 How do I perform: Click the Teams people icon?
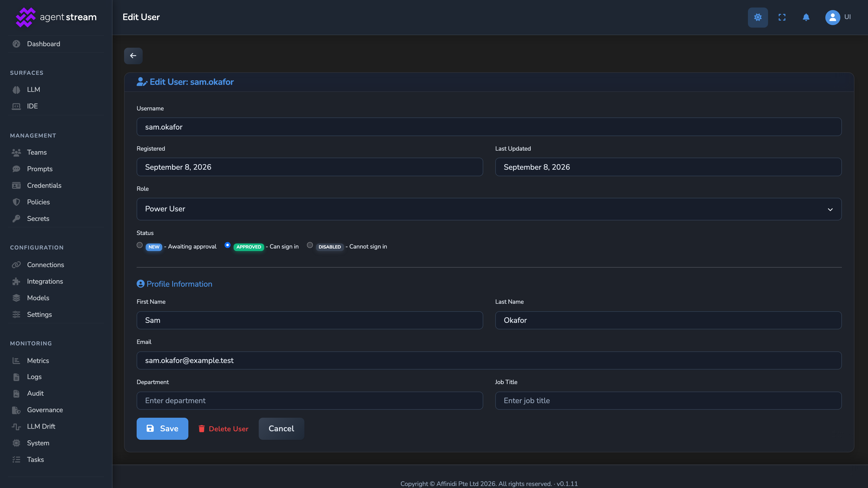coord(16,152)
